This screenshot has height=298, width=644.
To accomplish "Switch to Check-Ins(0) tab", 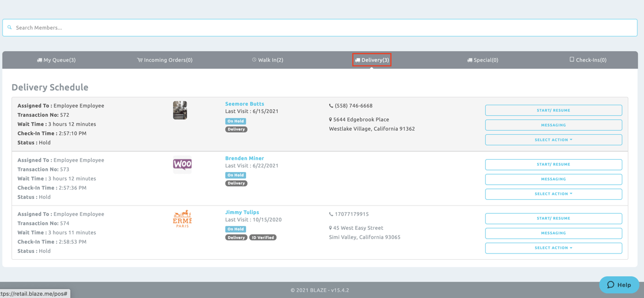I will (588, 60).
